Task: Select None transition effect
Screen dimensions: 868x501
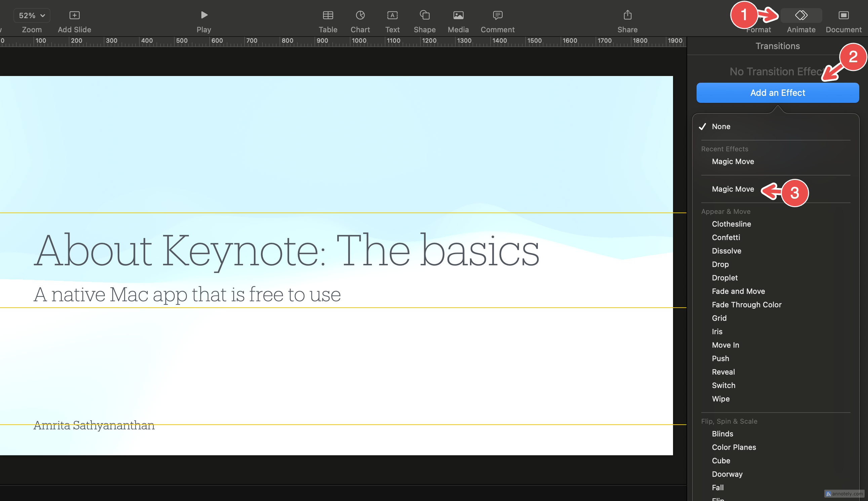Action: 721,126
